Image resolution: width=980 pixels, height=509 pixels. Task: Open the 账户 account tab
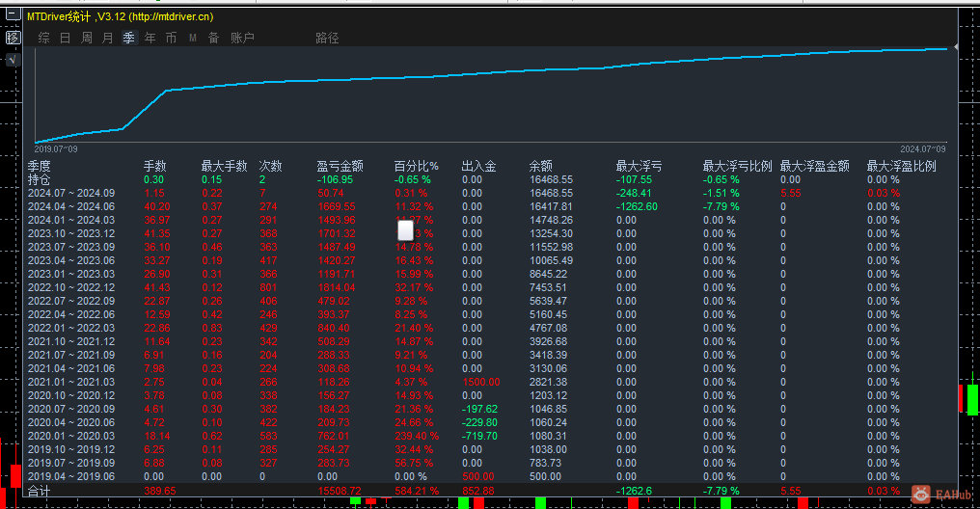click(x=242, y=39)
